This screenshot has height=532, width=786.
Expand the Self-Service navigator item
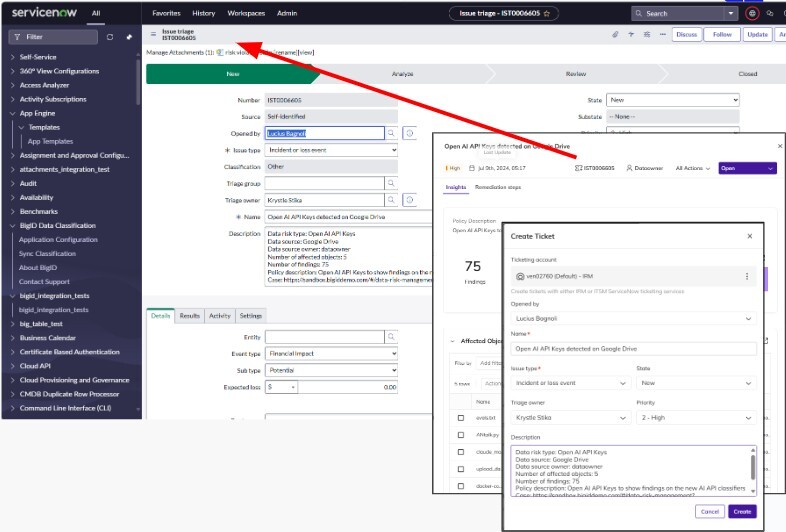coord(38,57)
